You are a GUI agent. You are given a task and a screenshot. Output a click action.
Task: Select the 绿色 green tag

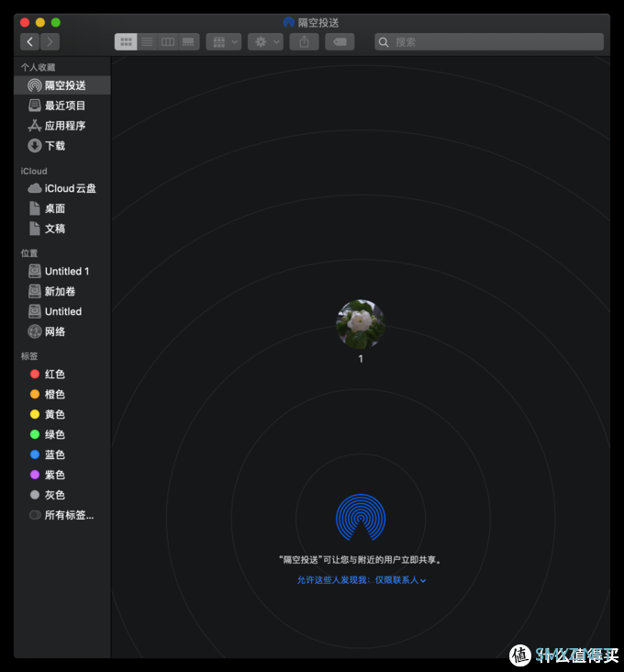point(62,434)
